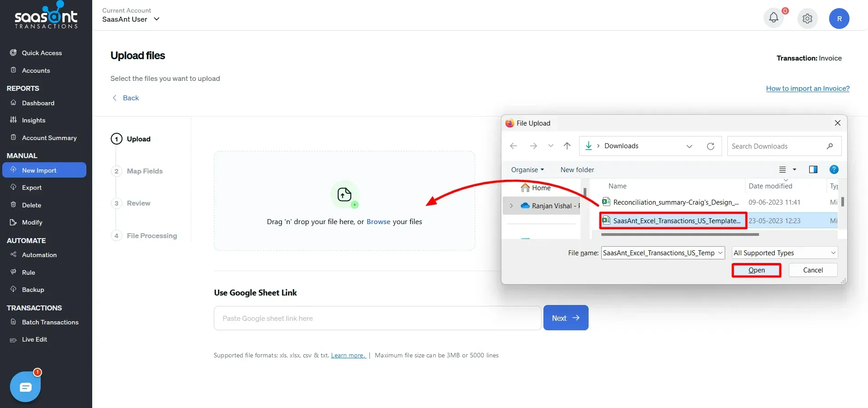Open the chat support bubble
This screenshot has width=868, height=408.
click(25, 387)
